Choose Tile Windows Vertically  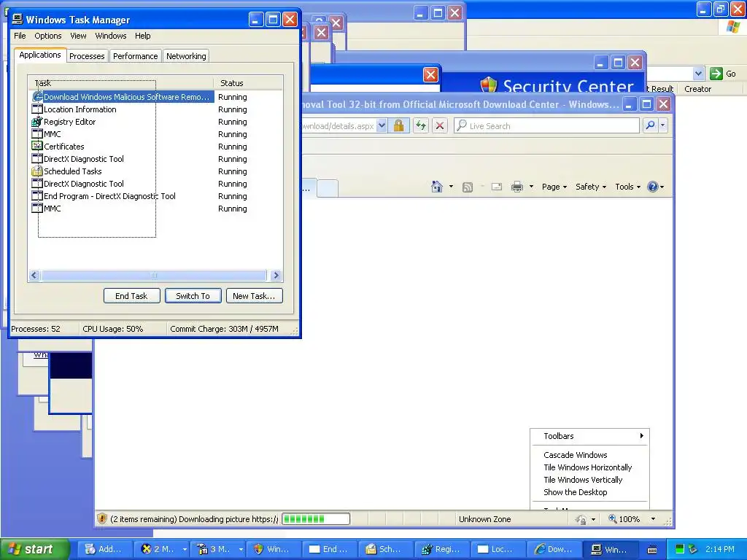click(x=589, y=480)
